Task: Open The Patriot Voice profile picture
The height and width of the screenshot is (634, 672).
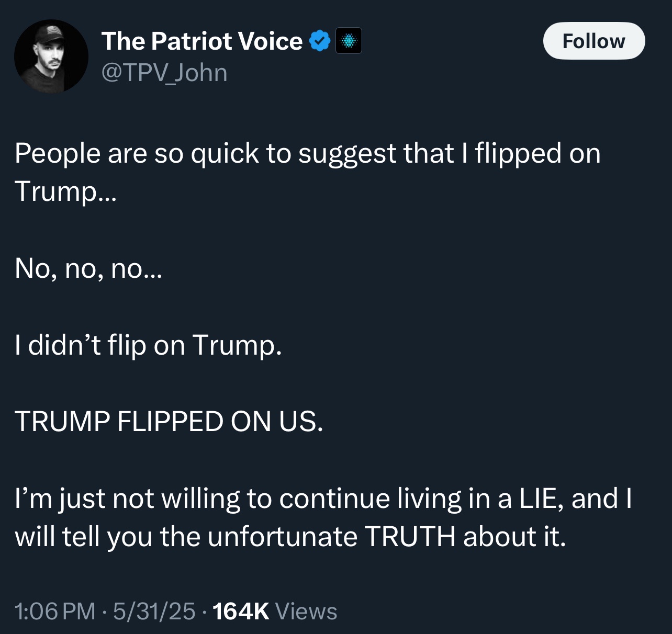Action: click(x=51, y=56)
